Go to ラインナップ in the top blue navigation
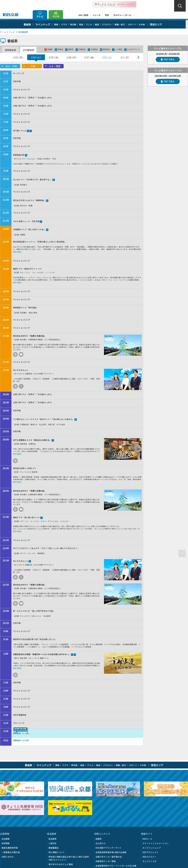188x868 pixels. 43,25
